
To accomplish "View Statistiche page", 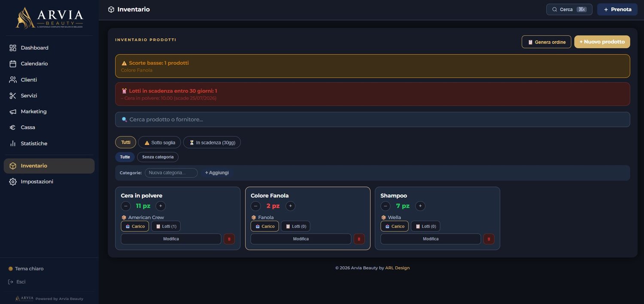I will pyautogui.click(x=49, y=143).
